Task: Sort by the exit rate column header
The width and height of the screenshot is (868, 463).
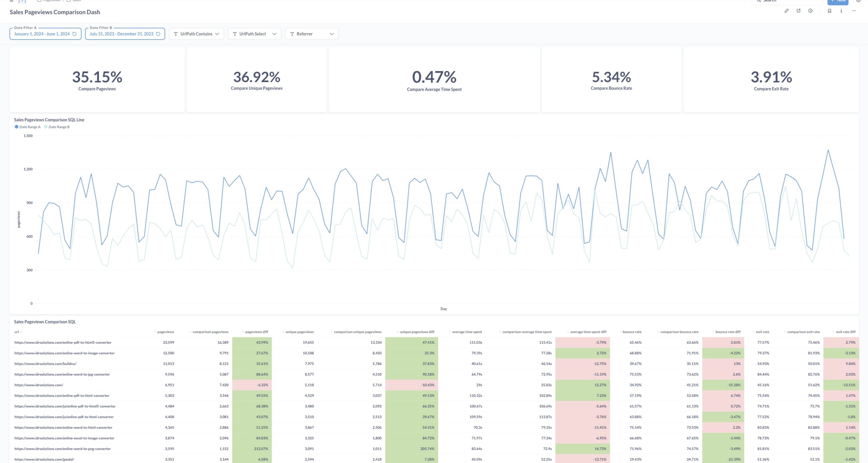Action: click(x=761, y=332)
